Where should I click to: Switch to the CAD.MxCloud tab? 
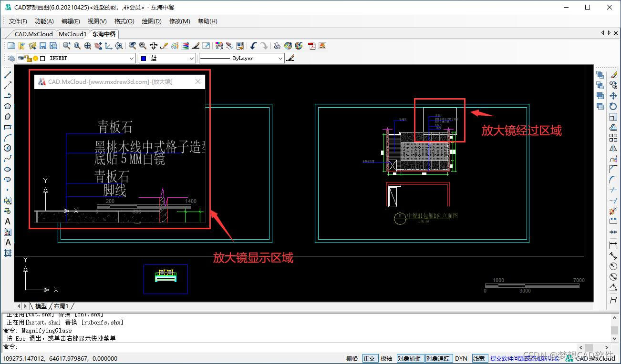pos(33,34)
